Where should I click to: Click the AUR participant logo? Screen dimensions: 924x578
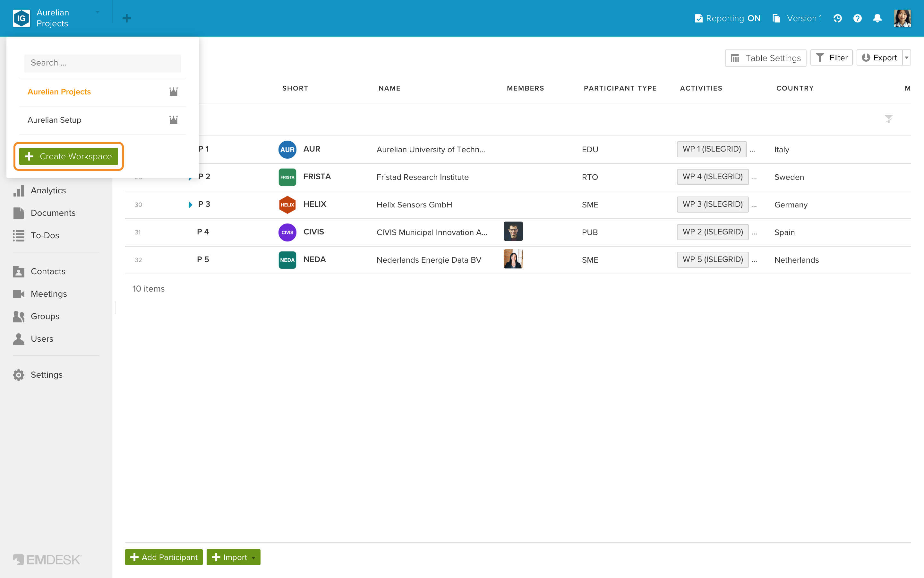click(x=287, y=149)
